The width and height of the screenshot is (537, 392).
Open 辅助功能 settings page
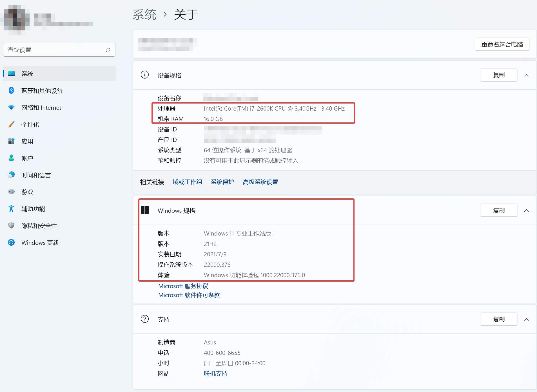[59, 209]
